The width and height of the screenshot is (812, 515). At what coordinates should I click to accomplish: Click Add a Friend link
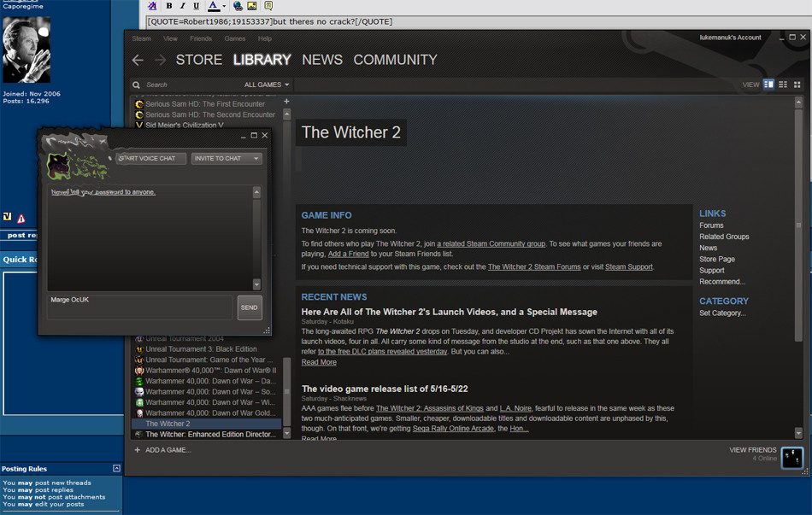pos(348,255)
